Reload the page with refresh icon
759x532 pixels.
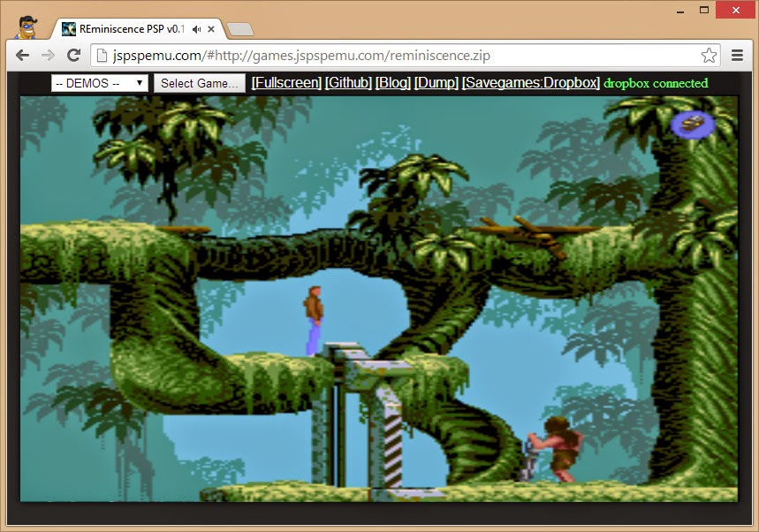[74, 56]
